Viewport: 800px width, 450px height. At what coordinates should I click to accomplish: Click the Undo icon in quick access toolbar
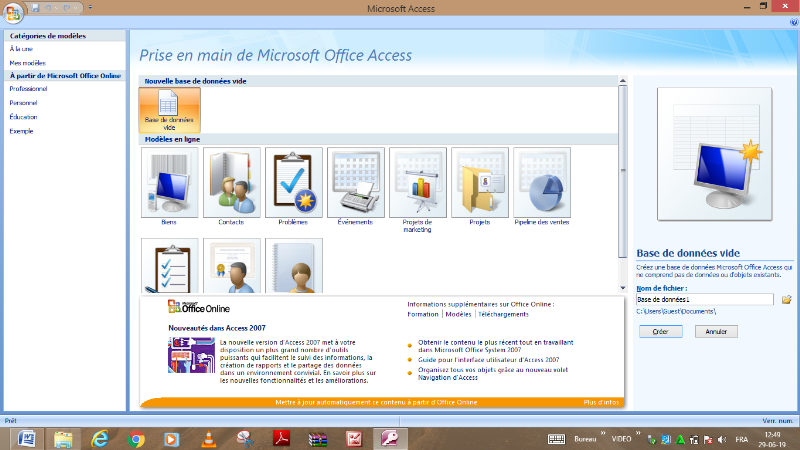click(49, 8)
